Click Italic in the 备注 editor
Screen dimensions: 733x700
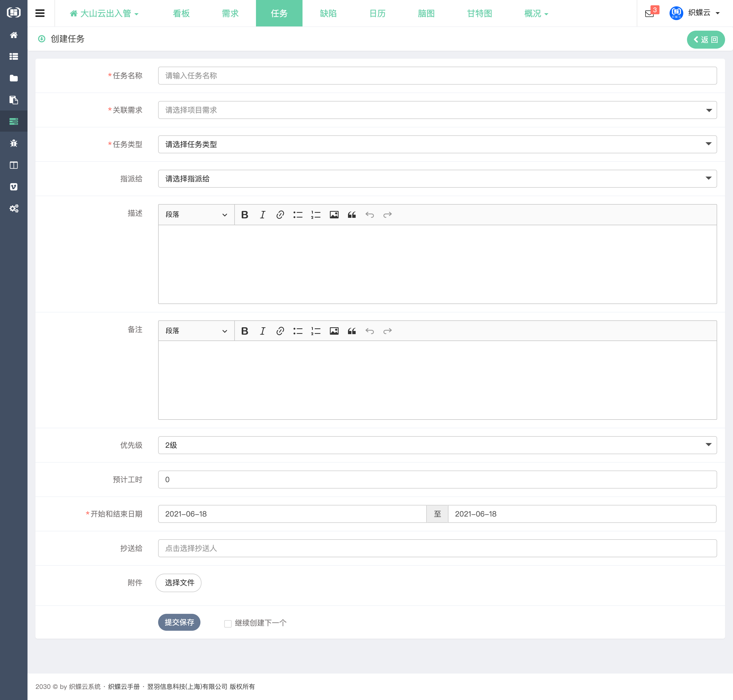(x=262, y=331)
